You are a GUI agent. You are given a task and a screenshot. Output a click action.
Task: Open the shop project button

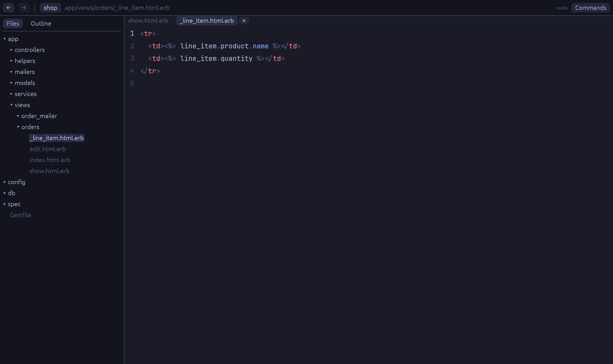50,8
